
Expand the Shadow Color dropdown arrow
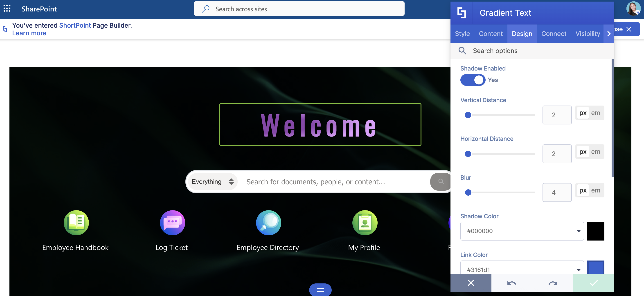[578, 231]
